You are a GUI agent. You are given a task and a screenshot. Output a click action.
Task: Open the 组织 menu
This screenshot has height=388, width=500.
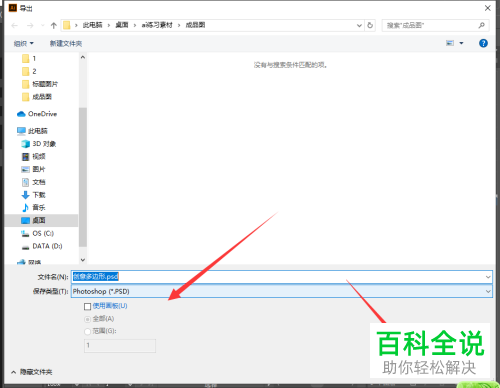click(24, 43)
